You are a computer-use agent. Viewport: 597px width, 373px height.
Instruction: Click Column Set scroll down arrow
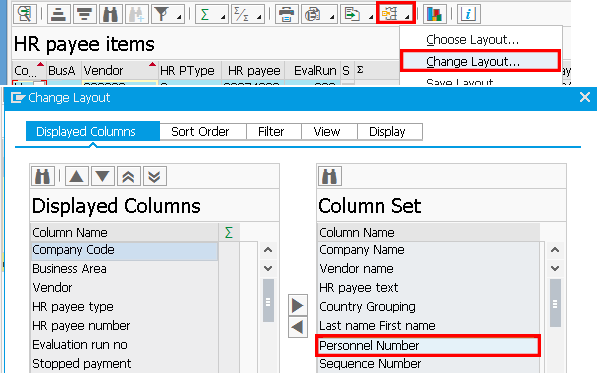click(555, 268)
